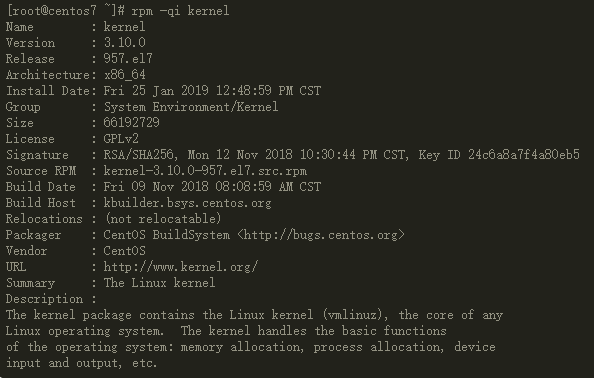Click the RSA/SHA256 signature text
The width and height of the screenshot is (594, 378).
coord(139,155)
